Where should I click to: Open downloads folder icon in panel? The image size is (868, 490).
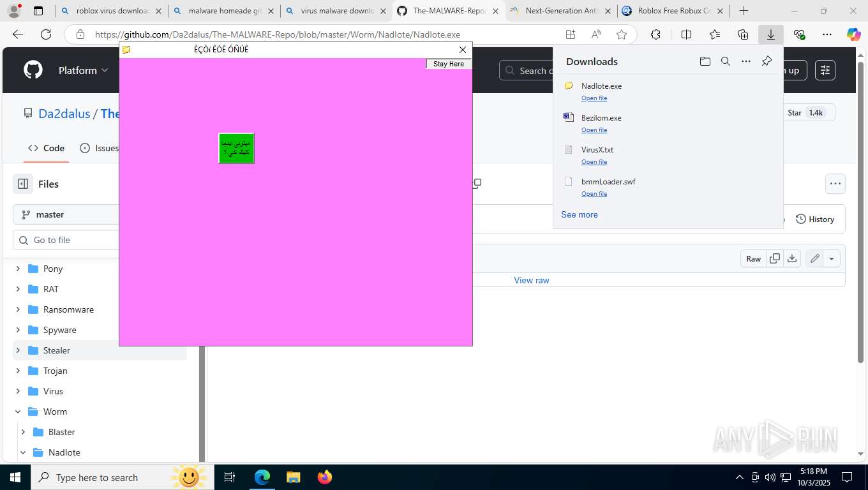click(x=705, y=61)
